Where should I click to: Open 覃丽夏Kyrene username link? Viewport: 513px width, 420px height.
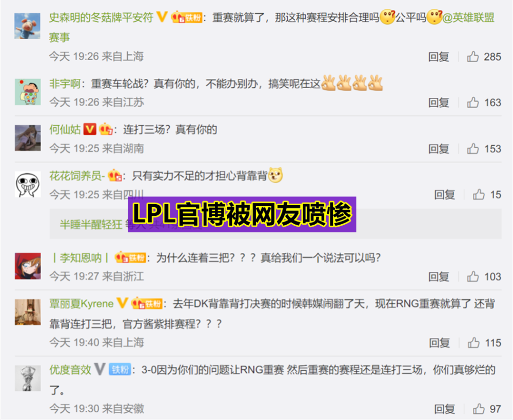click(82, 304)
